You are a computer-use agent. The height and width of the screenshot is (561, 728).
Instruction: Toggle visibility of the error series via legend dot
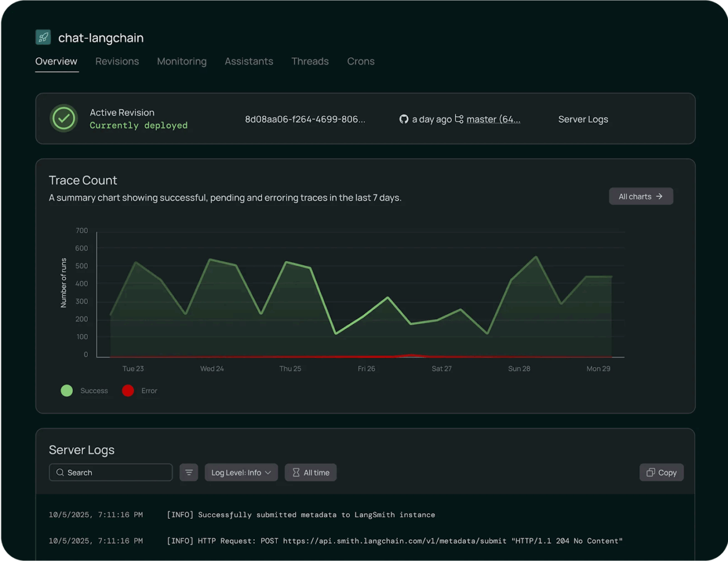(x=128, y=390)
